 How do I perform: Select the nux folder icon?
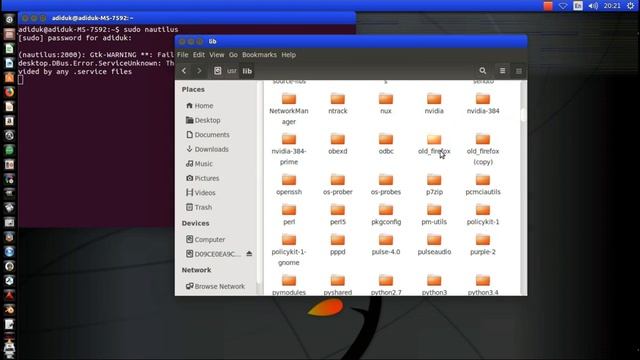pos(386,99)
